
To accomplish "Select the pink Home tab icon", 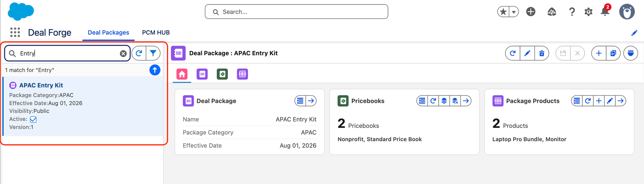I will click(182, 74).
